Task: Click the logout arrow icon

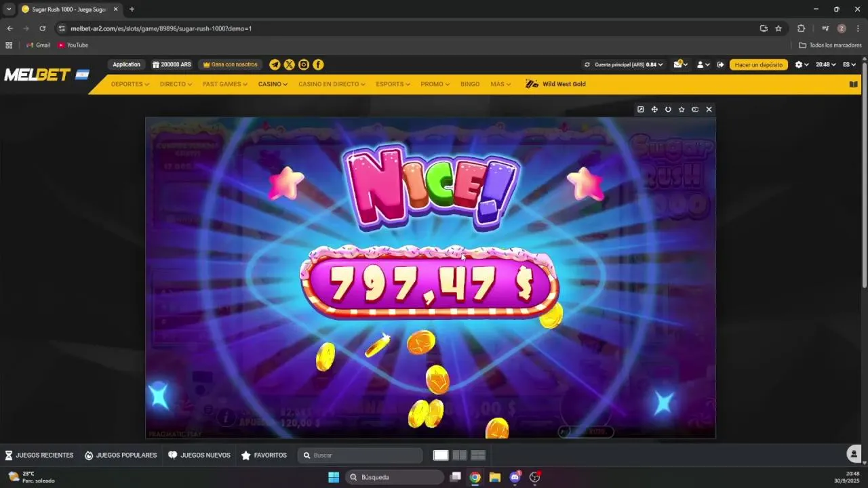Action: pos(720,64)
